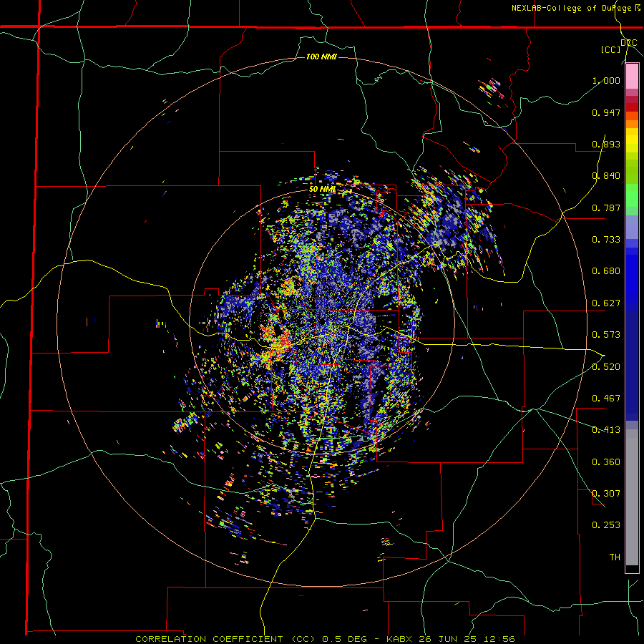Click the 0.467 legend value
This screenshot has height=644, width=644.
pyautogui.click(x=606, y=399)
